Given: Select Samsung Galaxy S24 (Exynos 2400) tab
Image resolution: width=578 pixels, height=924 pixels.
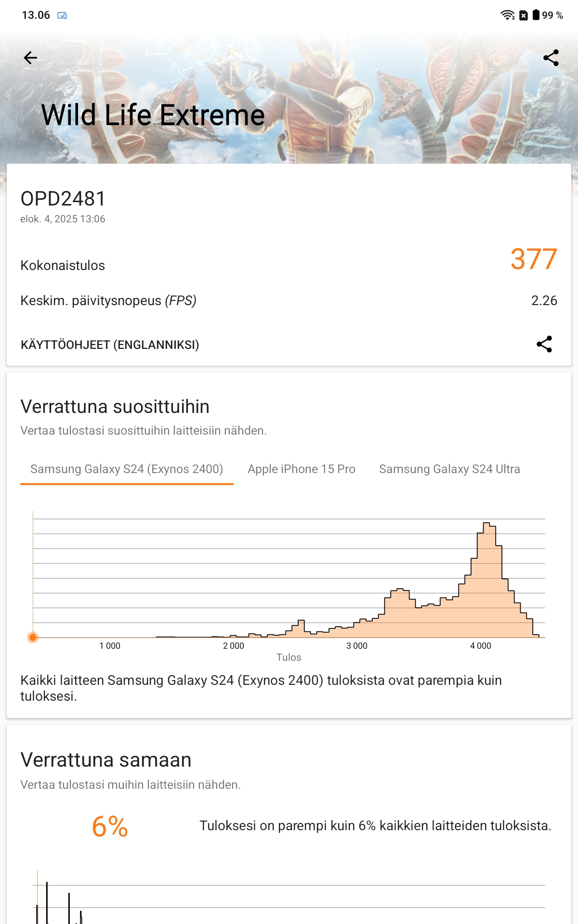Looking at the screenshot, I should click(127, 469).
